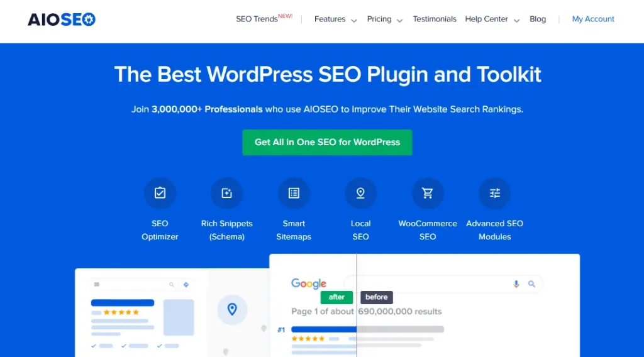Open the SEO Optimizer checklist icon
This screenshot has height=357, width=644.
(x=160, y=193)
